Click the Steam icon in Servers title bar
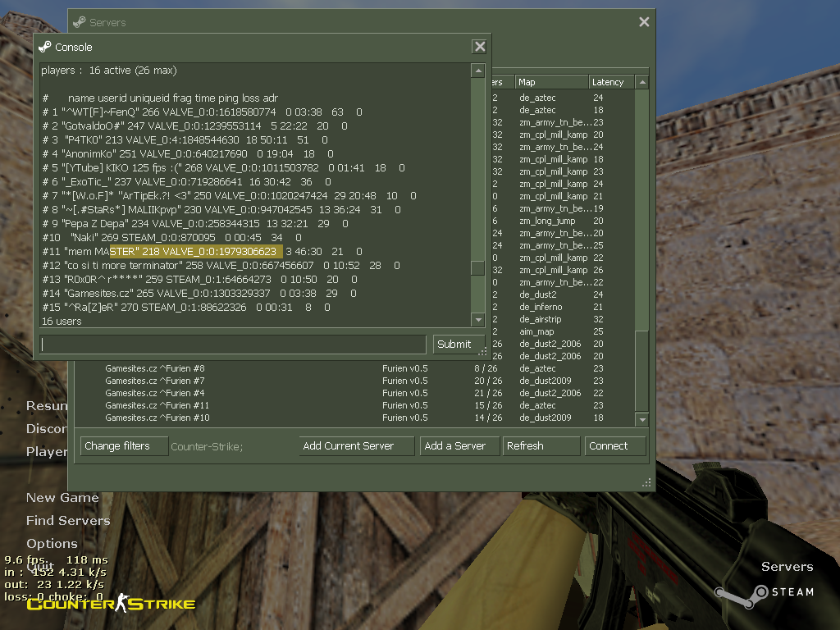 click(x=80, y=22)
